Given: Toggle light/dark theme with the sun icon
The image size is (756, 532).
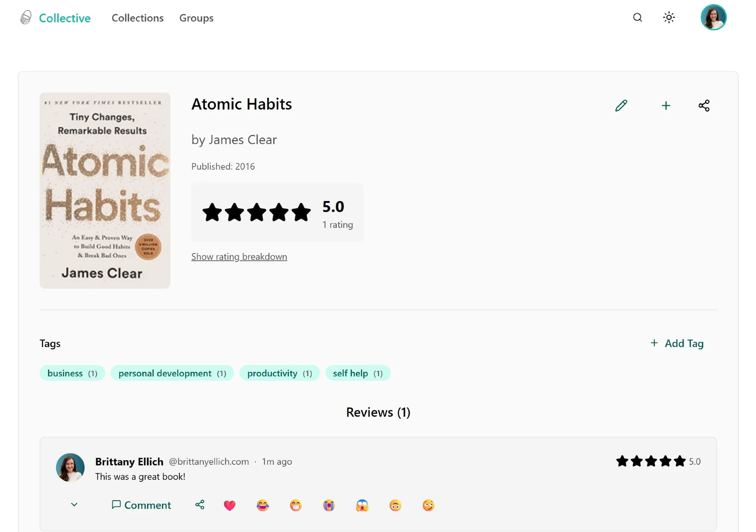Looking at the screenshot, I should [x=669, y=17].
